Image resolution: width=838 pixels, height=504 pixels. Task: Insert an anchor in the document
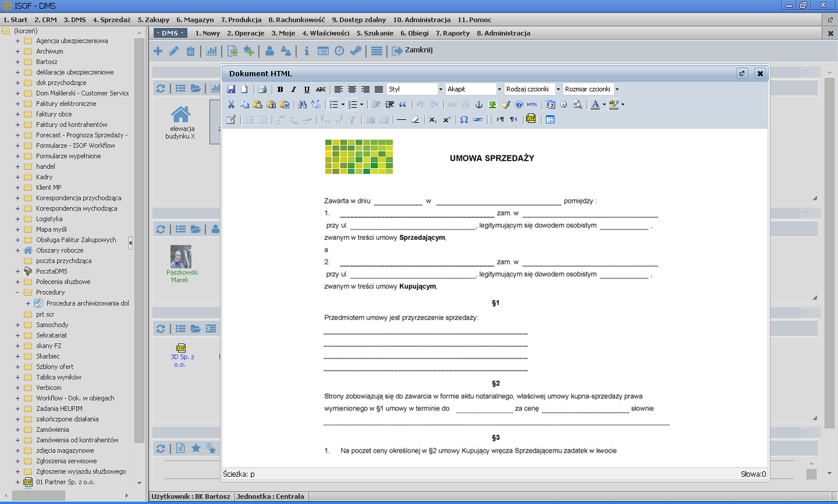pyautogui.click(x=479, y=104)
